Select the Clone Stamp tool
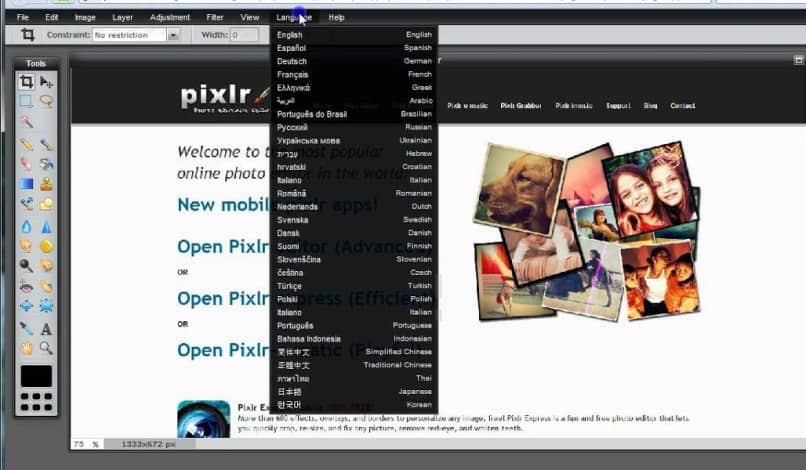 point(46,184)
